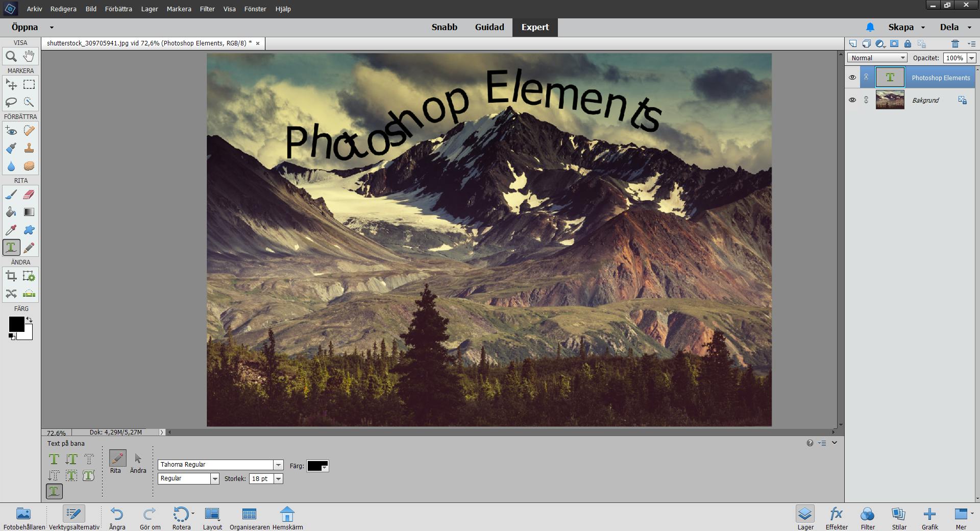Screen dimensions: 980x531
Task: Activate the Rita draw mode
Action: (x=117, y=463)
